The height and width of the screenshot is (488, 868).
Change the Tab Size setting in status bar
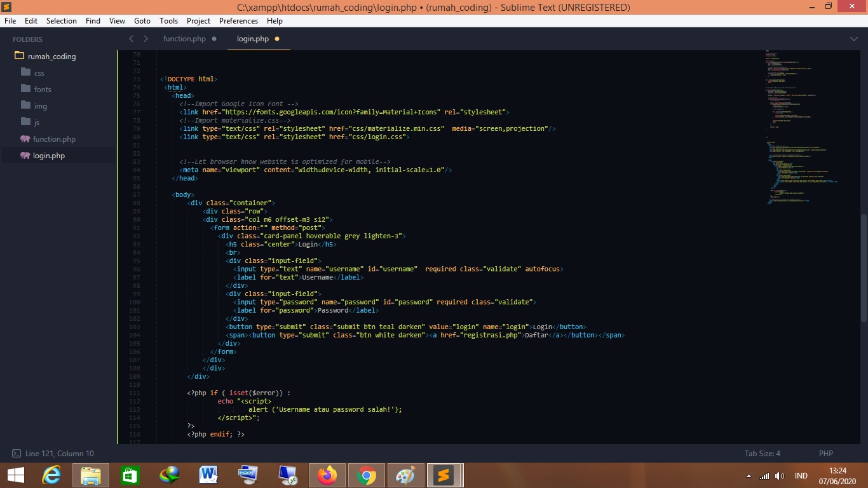coord(762,454)
